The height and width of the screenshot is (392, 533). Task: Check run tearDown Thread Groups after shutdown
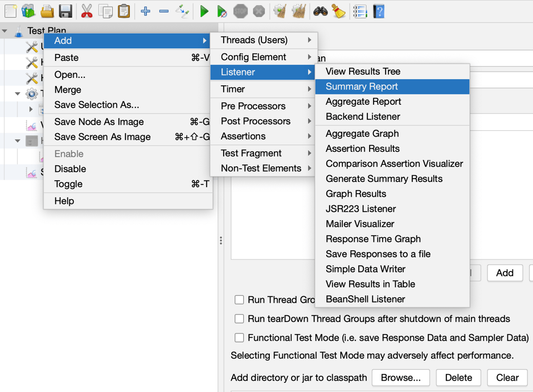click(x=239, y=319)
